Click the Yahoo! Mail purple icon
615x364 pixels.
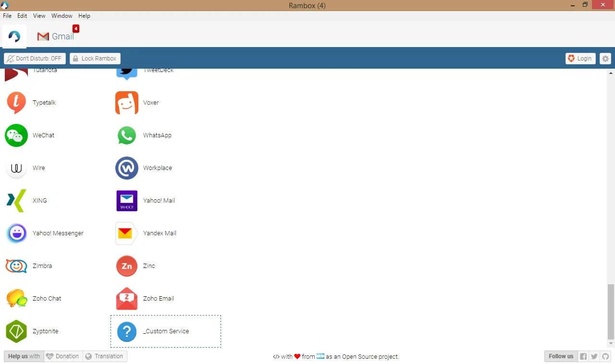tap(127, 201)
